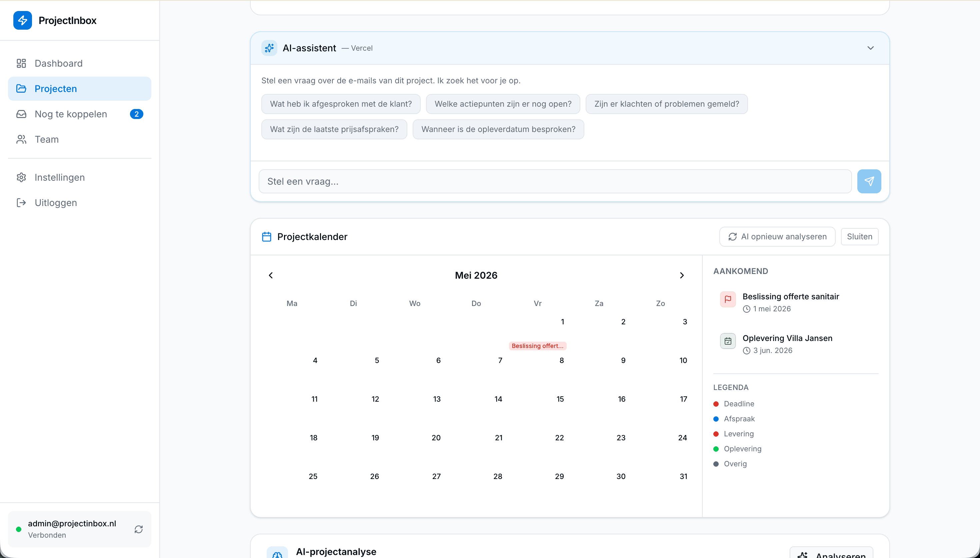This screenshot has height=558, width=980.
Task: Send question with the paper plane icon
Action: point(870,181)
